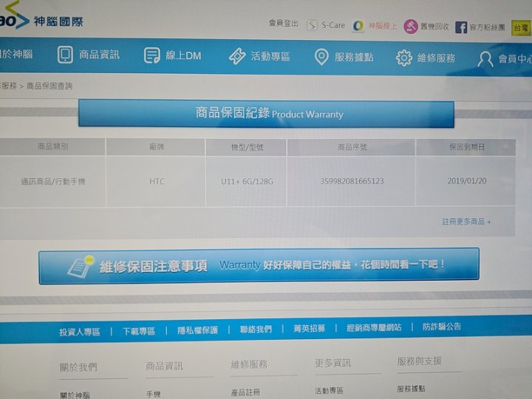
Task: Click 註冊更多商品 + link
Action: (466, 222)
